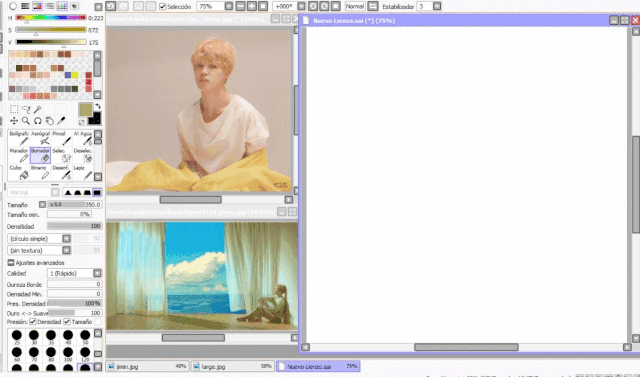Viewport: 640px width, 377px height.
Task: Choose the move layer tool
Action: [14, 121]
